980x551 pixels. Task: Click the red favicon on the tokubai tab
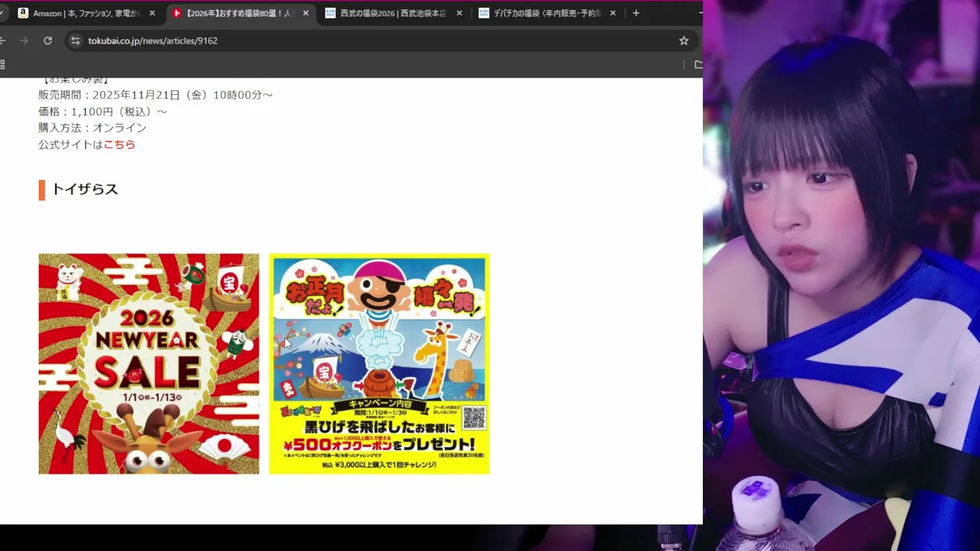coord(177,13)
